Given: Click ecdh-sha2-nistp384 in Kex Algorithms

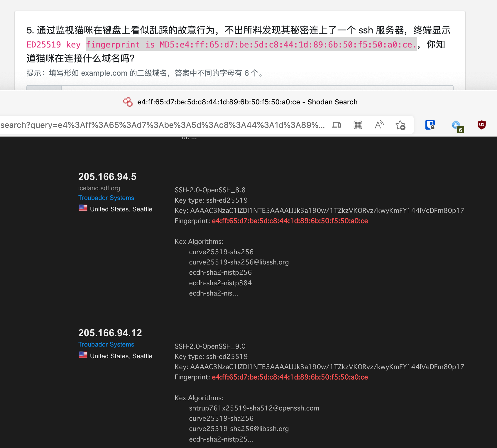Looking at the screenshot, I should coord(220,283).
